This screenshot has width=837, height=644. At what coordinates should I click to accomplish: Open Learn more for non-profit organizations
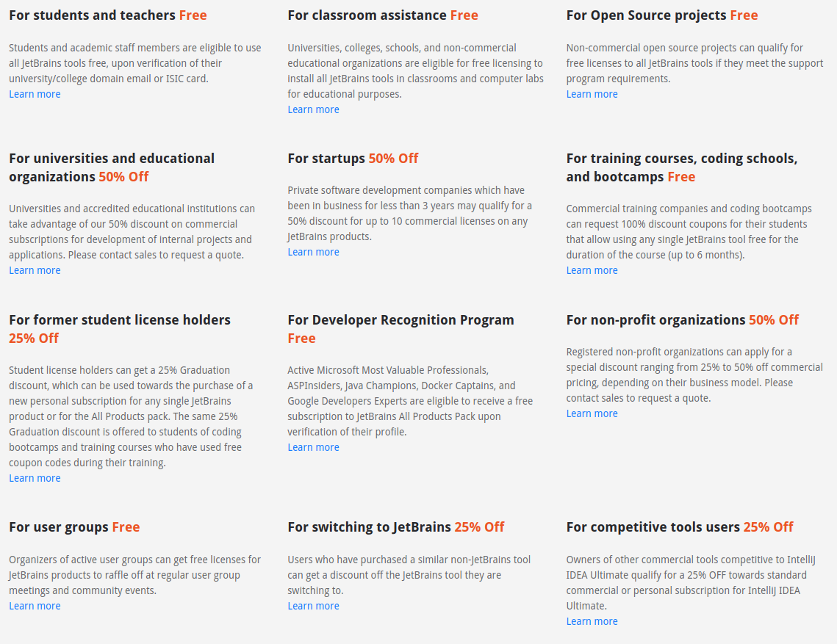(592, 413)
